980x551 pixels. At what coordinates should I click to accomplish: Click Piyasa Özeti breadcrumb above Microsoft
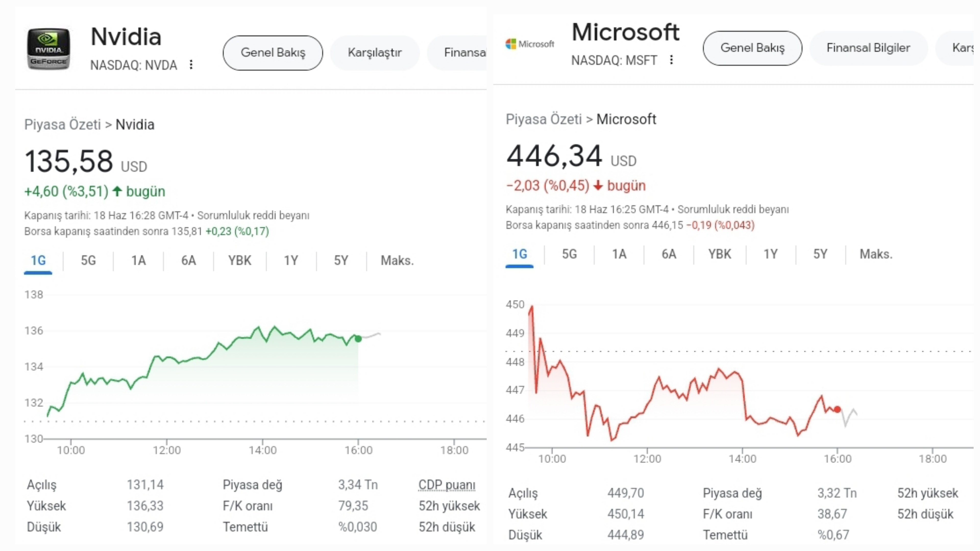(x=544, y=119)
